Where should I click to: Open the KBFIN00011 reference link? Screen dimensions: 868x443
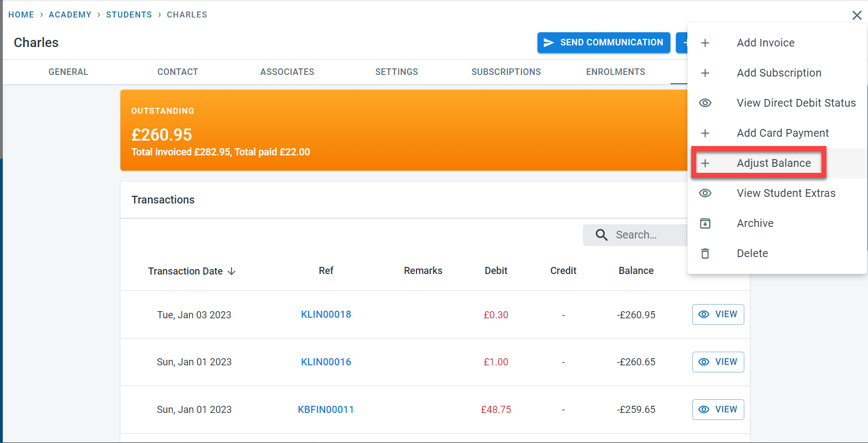[x=326, y=410]
